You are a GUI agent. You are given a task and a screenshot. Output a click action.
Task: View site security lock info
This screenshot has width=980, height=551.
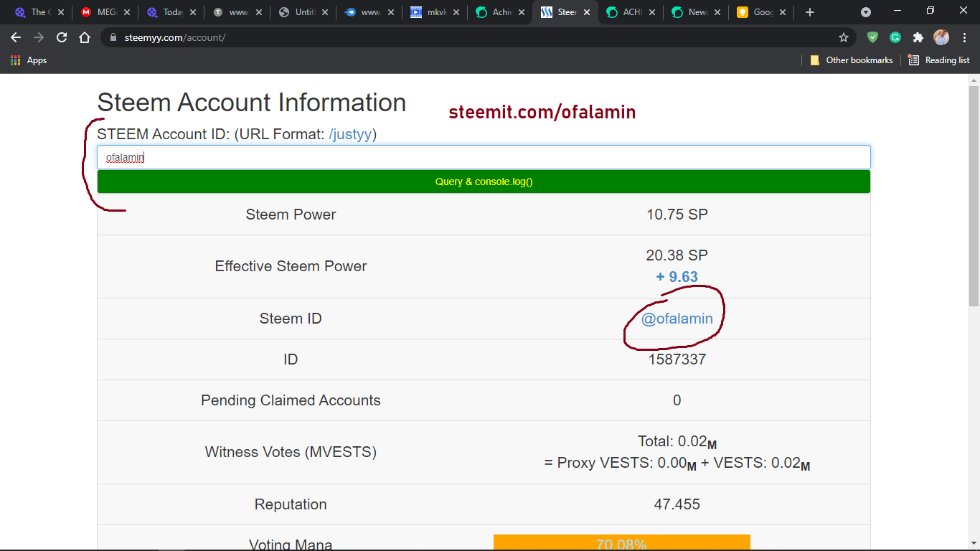pos(113,37)
